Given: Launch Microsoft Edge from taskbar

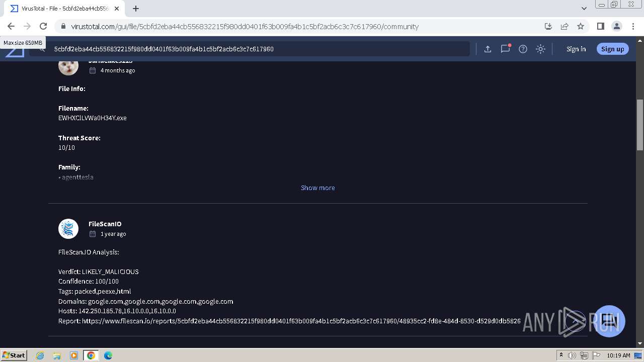Looking at the screenshot, I should 108,355.
